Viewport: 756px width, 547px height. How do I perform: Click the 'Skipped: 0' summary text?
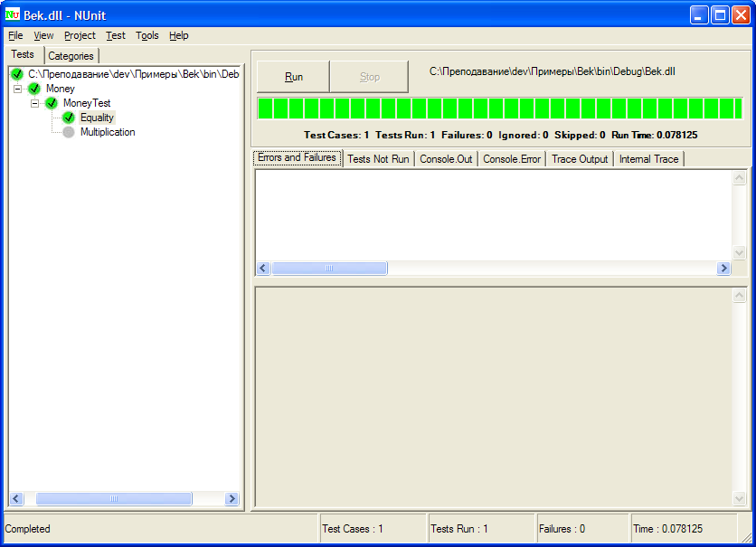pyautogui.click(x=580, y=135)
